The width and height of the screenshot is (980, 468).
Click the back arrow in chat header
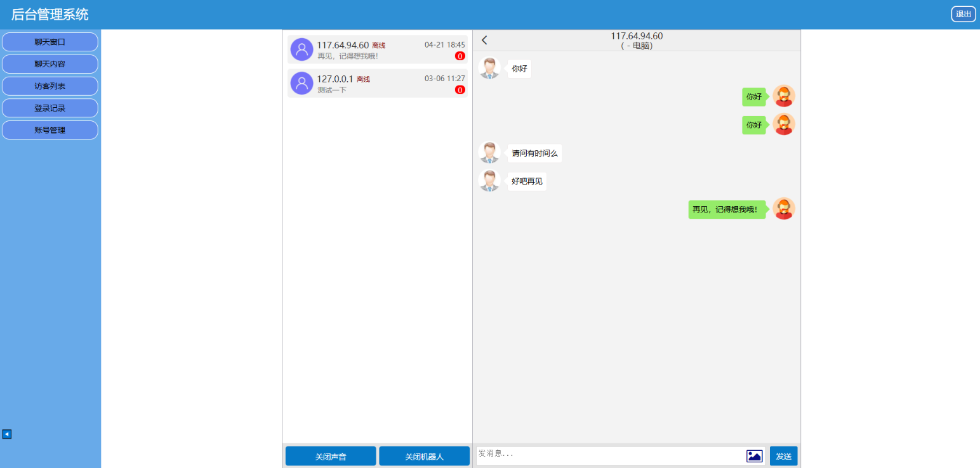tap(484, 40)
